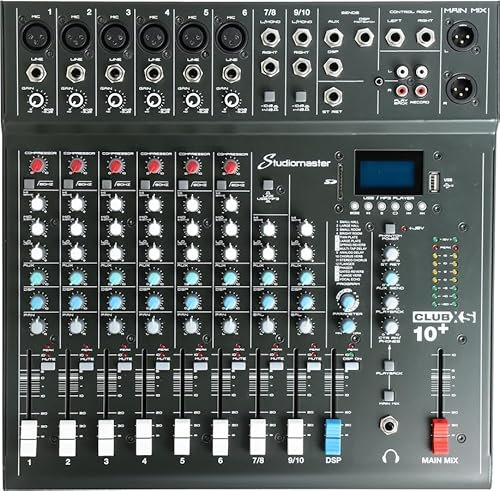Click the AUX knob on channel 4
The image size is (500, 491).
[x=154, y=278]
